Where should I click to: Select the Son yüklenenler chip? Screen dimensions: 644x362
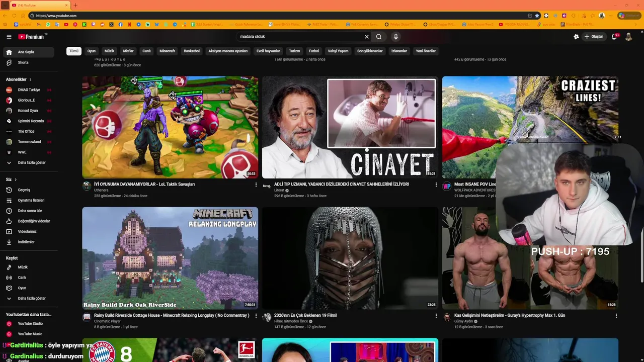pyautogui.click(x=370, y=51)
